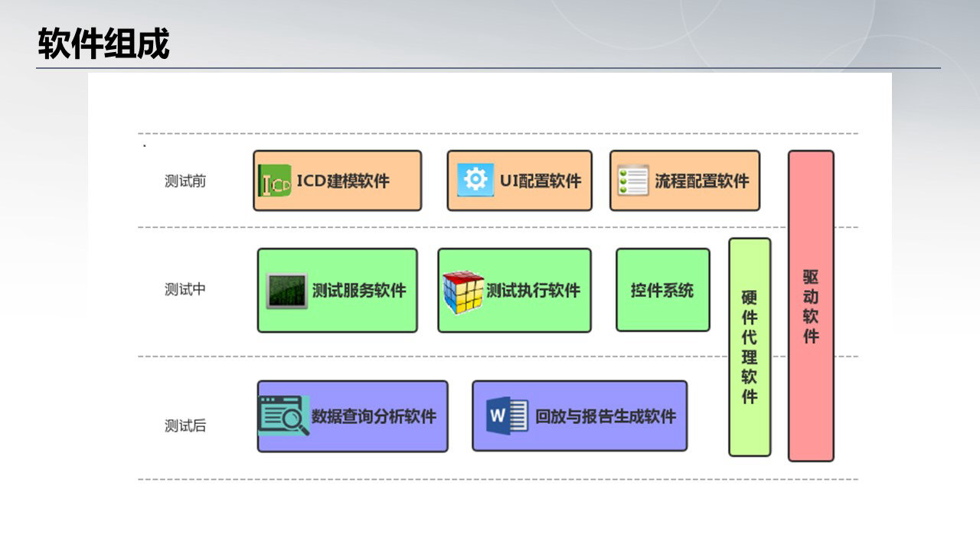Select the 回放与报告生成软件 text label
Screen dimensions: 980x551
tap(606, 416)
